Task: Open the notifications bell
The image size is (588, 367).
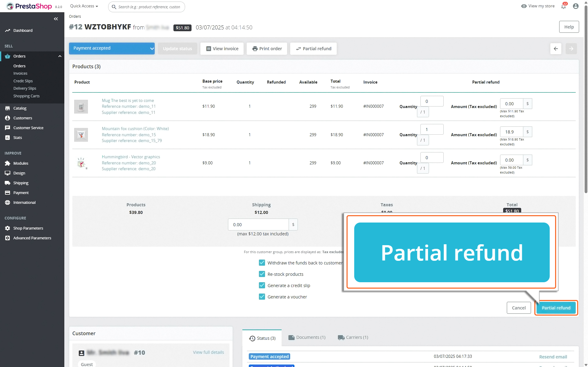Action: coord(563,6)
